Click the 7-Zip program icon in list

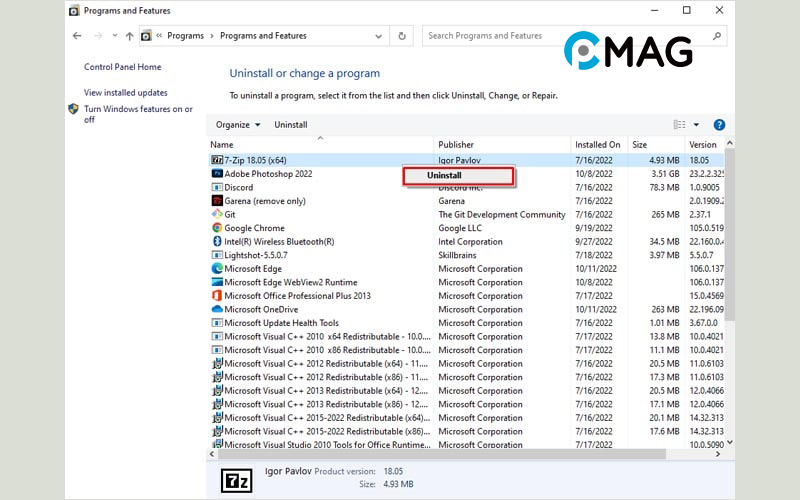pos(216,160)
